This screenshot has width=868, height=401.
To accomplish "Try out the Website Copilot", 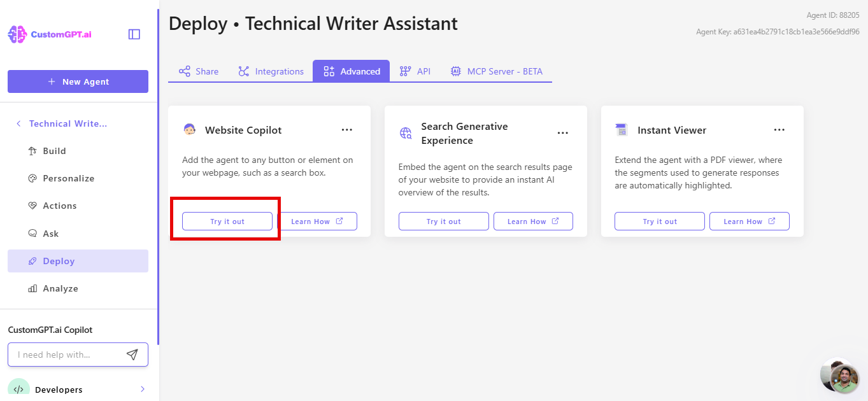I will [x=227, y=222].
